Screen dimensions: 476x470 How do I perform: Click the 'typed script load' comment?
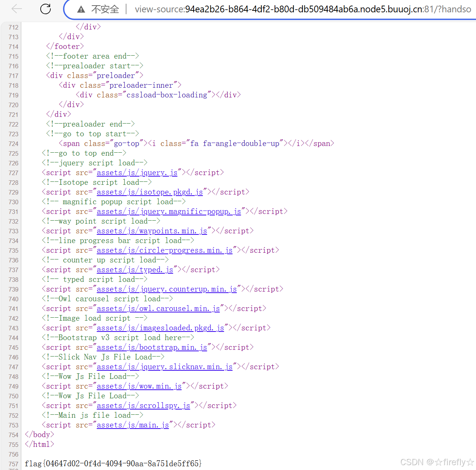pyautogui.click(x=95, y=279)
